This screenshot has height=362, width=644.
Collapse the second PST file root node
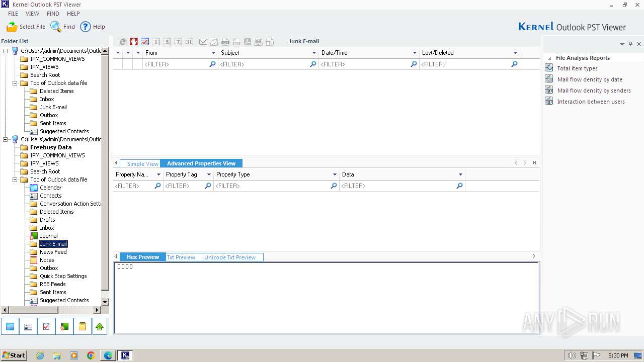pyautogui.click(x=6, y=139)
